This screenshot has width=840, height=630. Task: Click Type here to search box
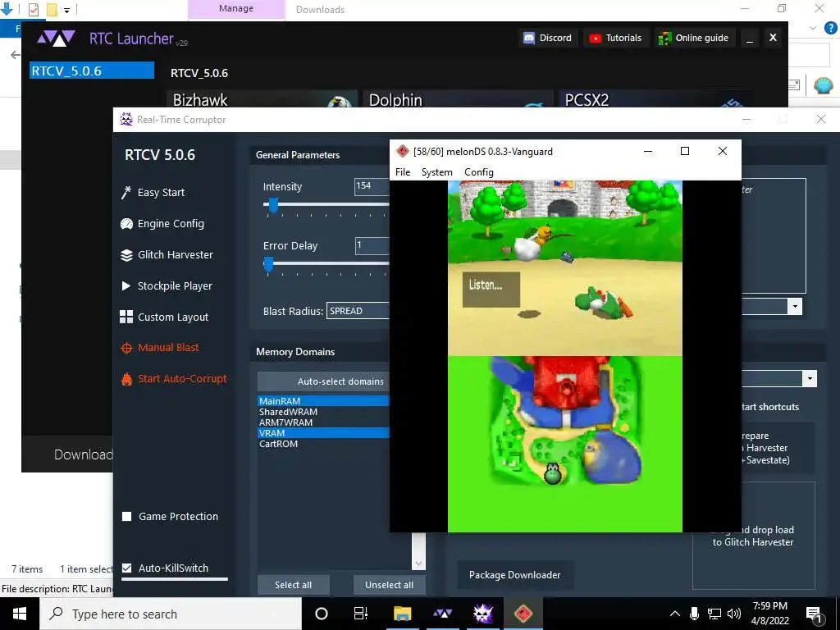[171, 614]
